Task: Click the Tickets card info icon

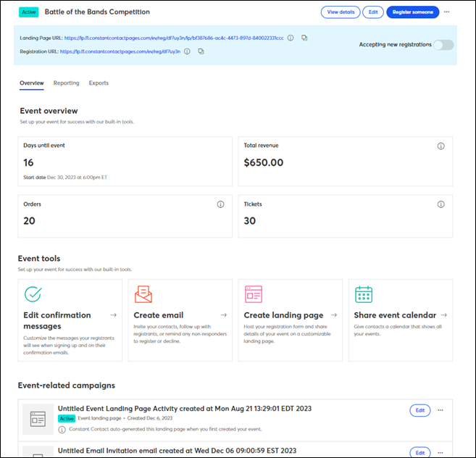Action: click(440, 204)
